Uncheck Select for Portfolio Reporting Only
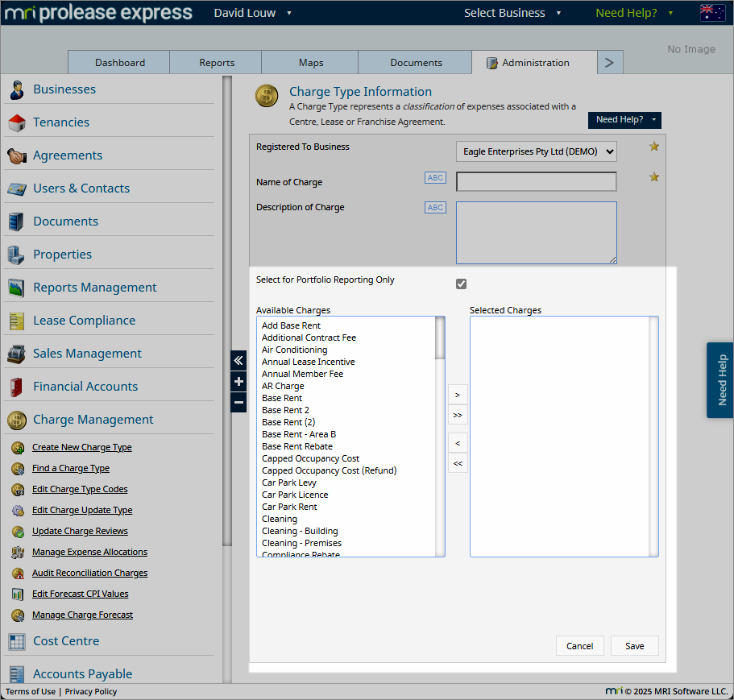This screenshot has width=734, height=700. pos(461,284)
